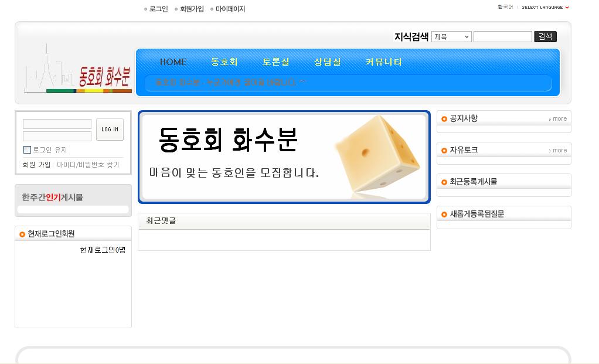Click the orange bullet beside 최근등록게시물
Screen dimensions: 599x364
(444, 182)
